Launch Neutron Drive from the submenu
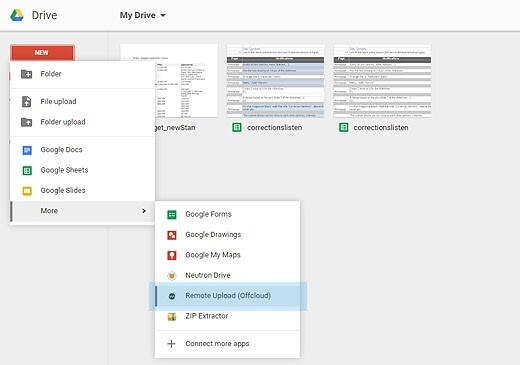The image size is (520, 365). (x=227, y=275)
